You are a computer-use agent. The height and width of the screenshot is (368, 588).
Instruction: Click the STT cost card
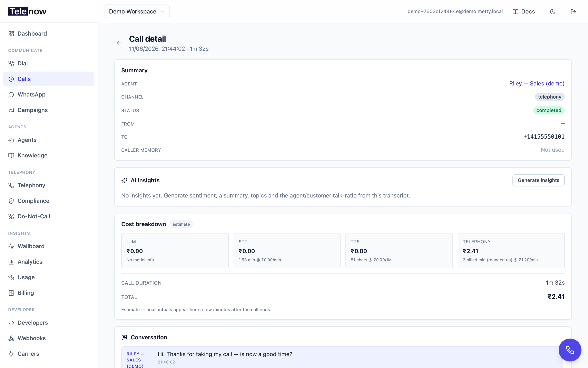pos(287,251)
